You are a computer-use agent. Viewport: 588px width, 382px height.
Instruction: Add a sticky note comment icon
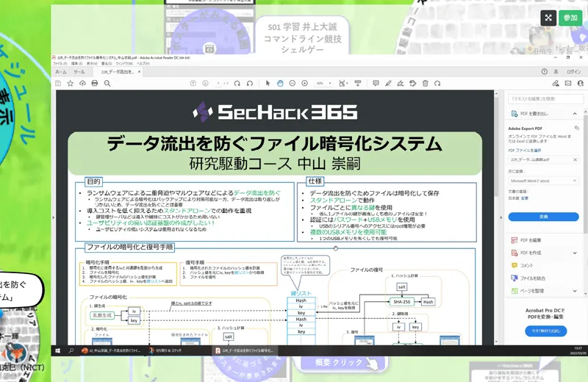click(x=376, y=83)
